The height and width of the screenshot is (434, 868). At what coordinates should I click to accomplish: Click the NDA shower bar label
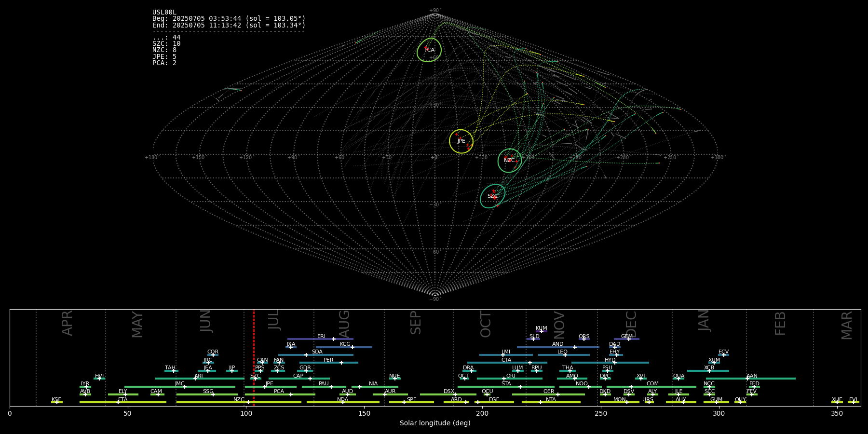(342, 400)
